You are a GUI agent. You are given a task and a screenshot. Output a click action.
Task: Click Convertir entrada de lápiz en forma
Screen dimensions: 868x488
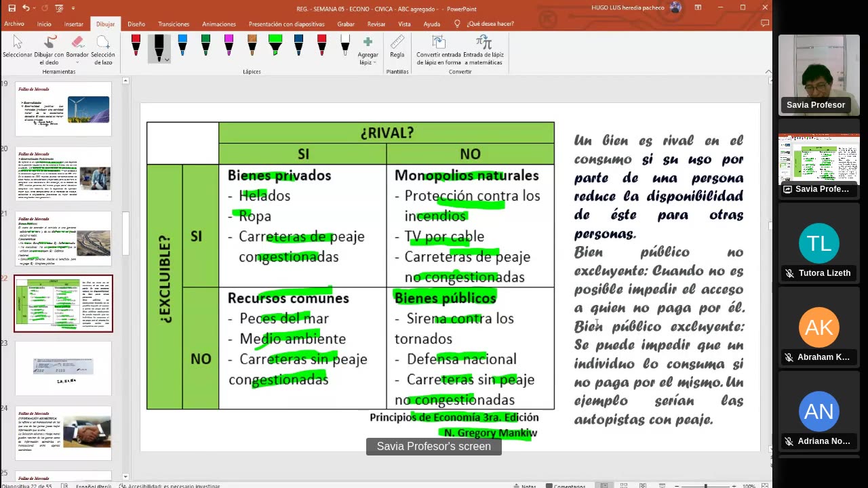439,50
